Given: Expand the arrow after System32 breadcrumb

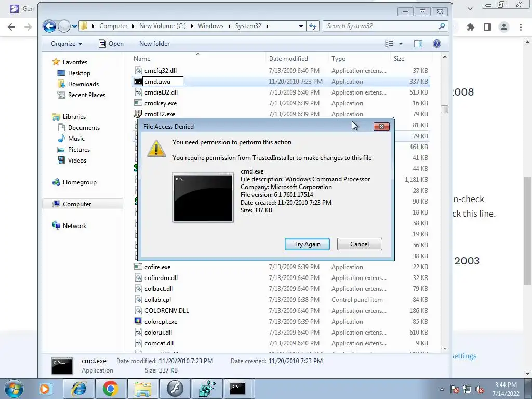Looking at the screenshot, I should pos(268,26).
